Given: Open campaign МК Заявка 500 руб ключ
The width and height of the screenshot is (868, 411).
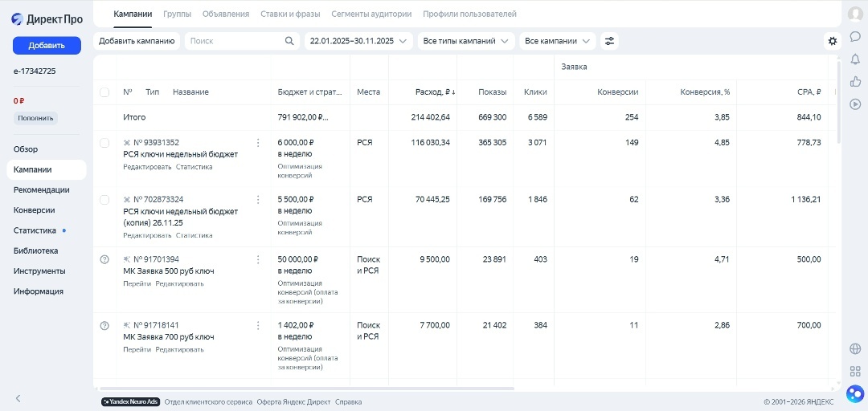Looking at the screenshot, I should point(168,271).
